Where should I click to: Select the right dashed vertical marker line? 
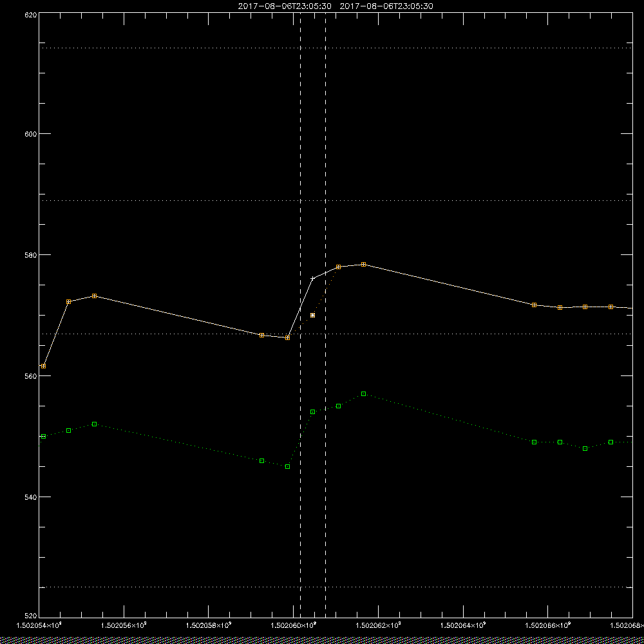(326, 314)
